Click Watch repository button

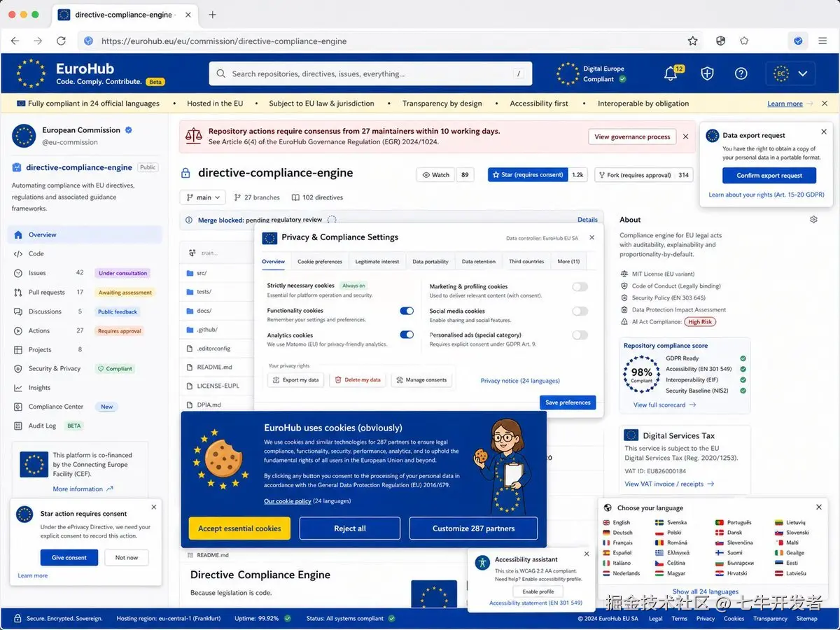click(435, 175)
